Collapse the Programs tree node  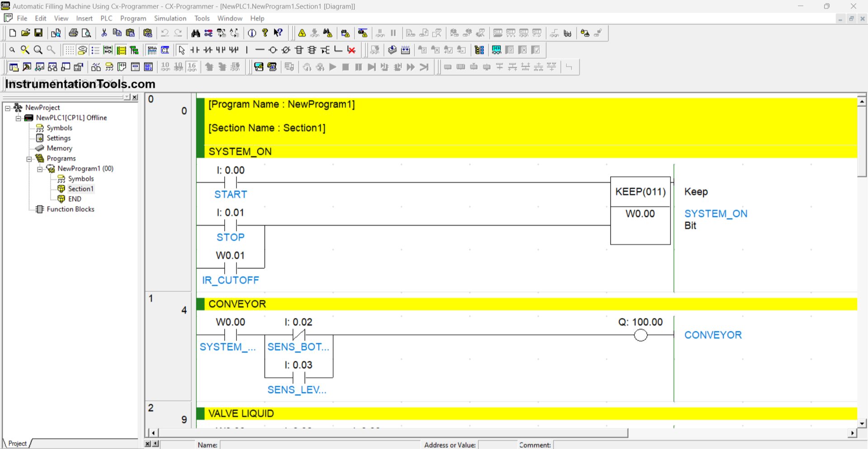[29, 159]
